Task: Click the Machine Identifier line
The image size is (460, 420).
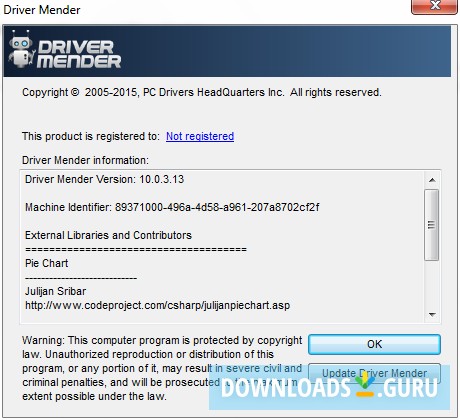Action: [172, 207]
